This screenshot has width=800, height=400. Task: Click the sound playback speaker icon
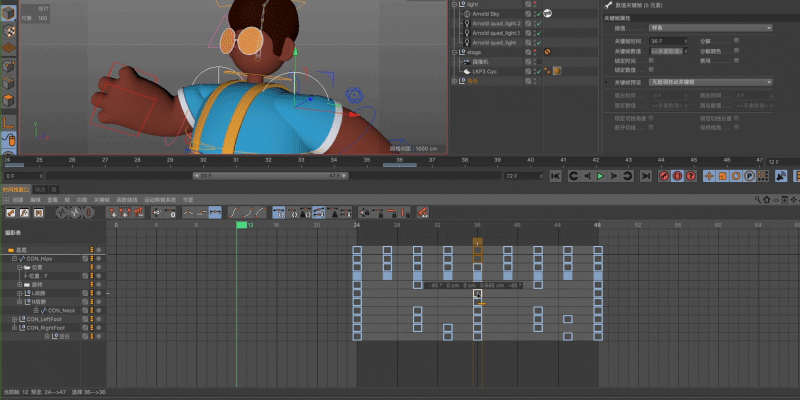[x=781, y=176]
